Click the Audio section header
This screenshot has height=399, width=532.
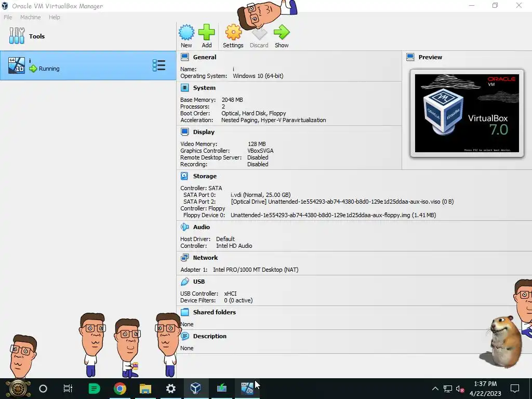tap(202, 227)
